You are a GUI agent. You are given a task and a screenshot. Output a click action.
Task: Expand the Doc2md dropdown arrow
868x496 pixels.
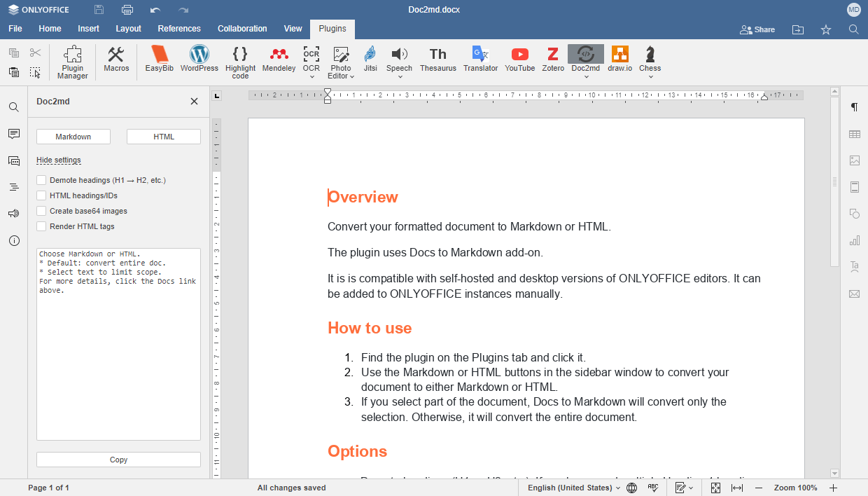[x=586, y=76]
